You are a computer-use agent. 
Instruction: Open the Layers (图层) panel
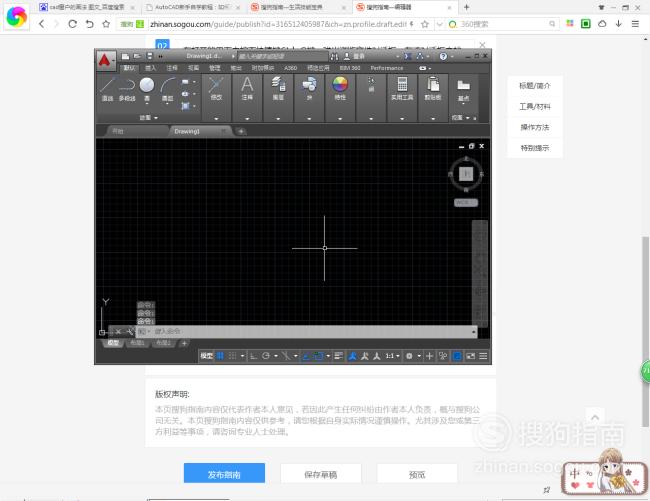coord(278,89)
